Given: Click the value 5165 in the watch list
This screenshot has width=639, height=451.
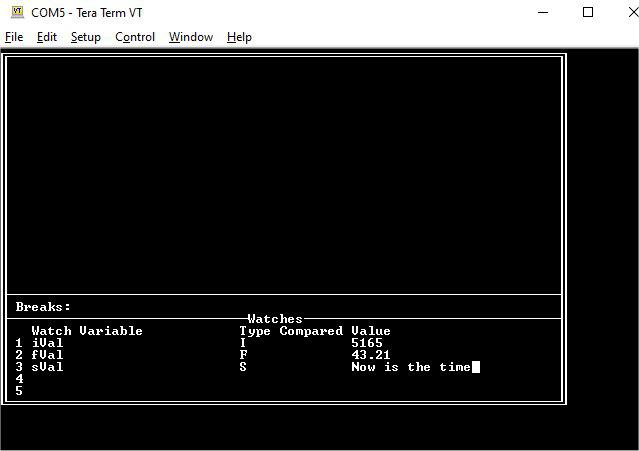Looking at the screenshot, I should (x=367, y=343).
